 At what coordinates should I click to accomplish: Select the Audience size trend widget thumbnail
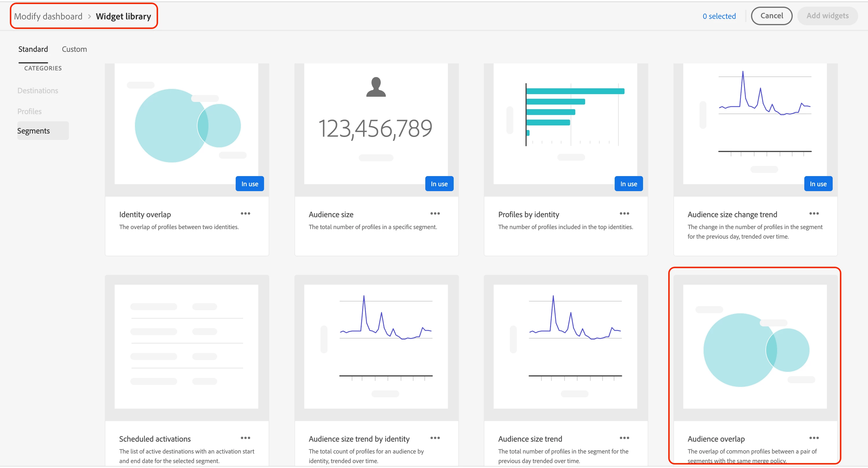coord(565,346)
